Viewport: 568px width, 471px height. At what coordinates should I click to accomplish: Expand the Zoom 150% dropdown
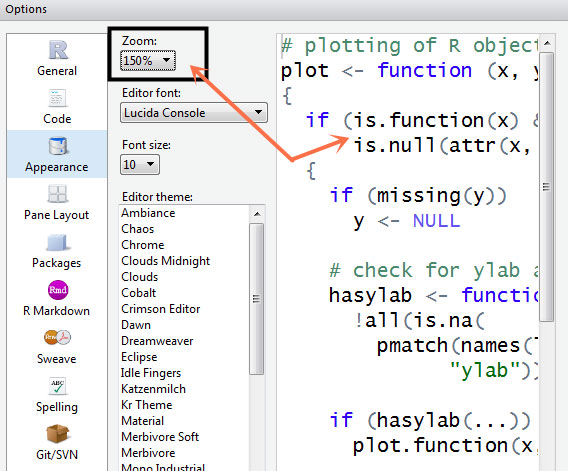(x=148, y=60)
